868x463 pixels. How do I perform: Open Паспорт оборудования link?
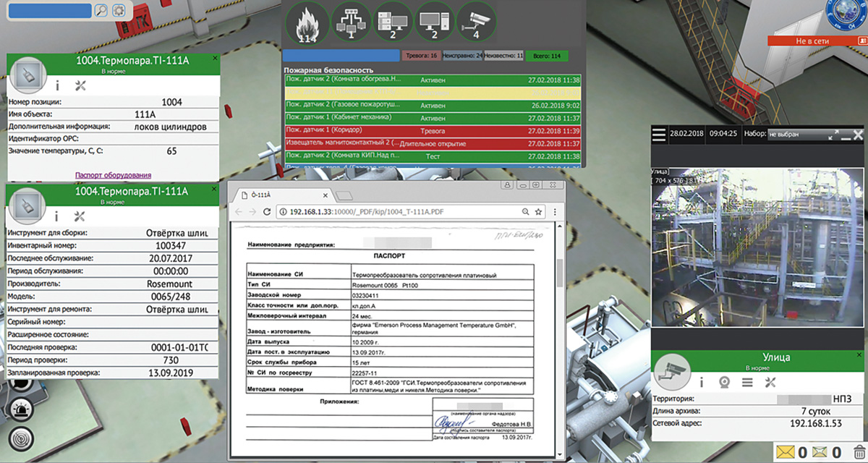click(x=113, y=175)
